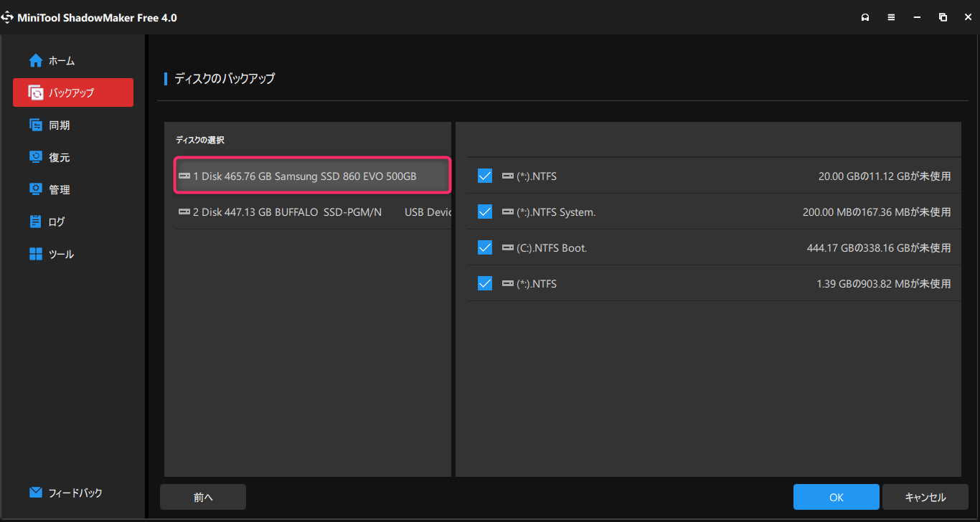
Task: Click the Cancel (キャンセル) button
Action: tap(925, 497)
